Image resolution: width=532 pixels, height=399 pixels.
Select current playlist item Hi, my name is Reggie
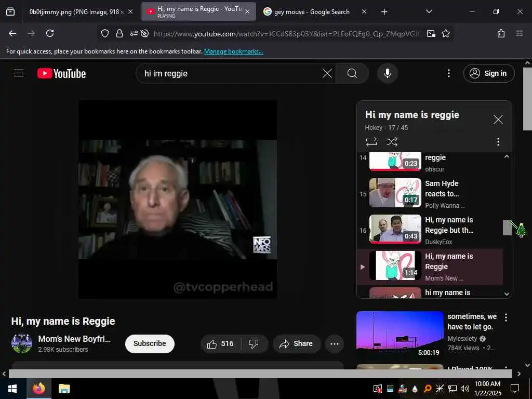430,267
